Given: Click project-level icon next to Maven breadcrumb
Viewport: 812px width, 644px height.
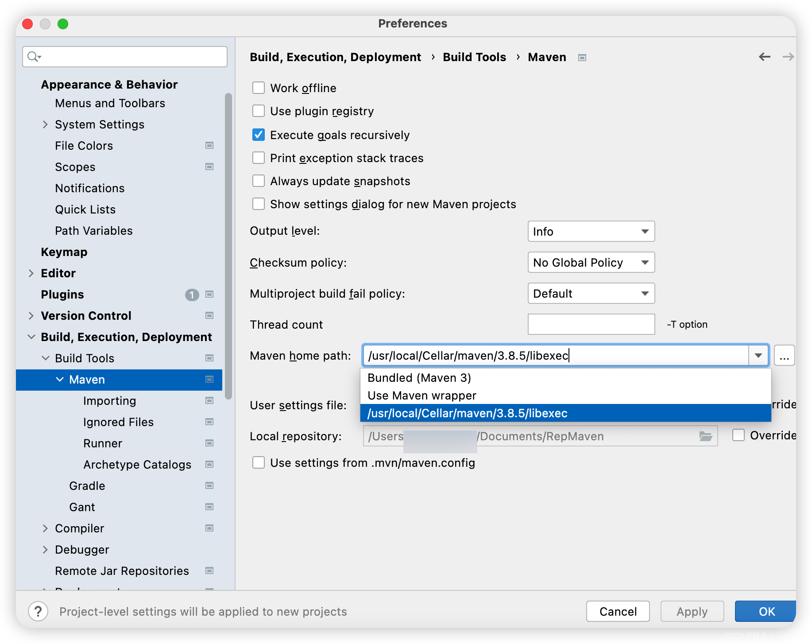Looking at the screenshot, I should pyautogui.click(x=582, y=58).
